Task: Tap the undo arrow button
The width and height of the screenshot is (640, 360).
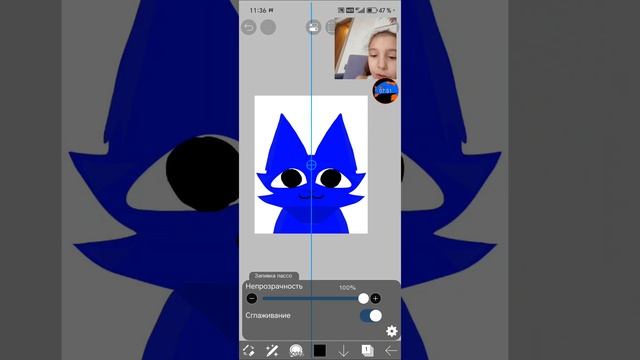Action: coord(249,27)
